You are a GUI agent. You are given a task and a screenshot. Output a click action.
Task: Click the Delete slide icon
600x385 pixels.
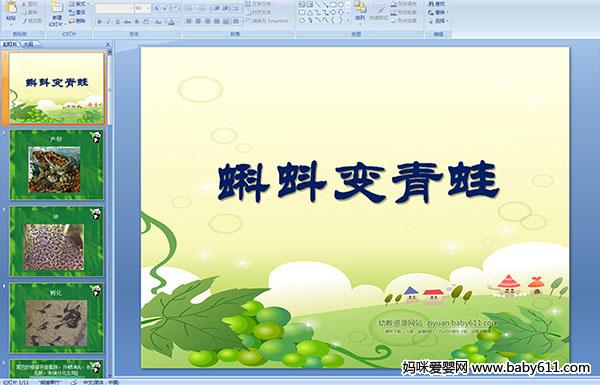click(x=77, y=21)
